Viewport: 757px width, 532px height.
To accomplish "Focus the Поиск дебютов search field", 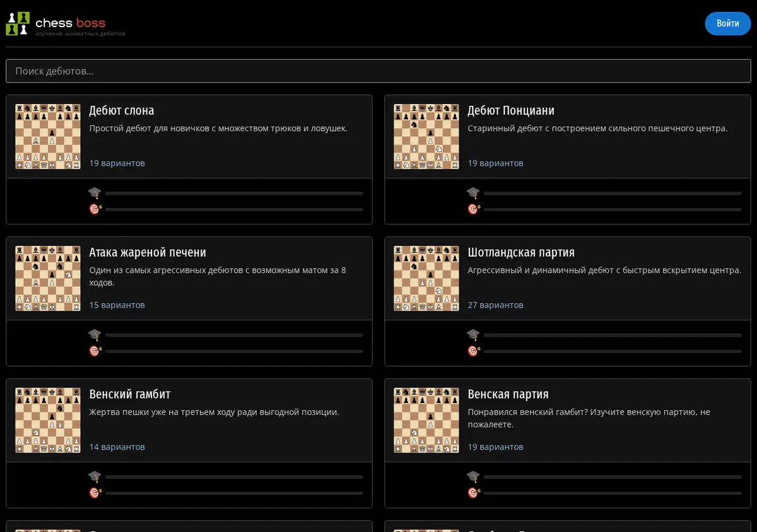I will click(x=378, y=71).
